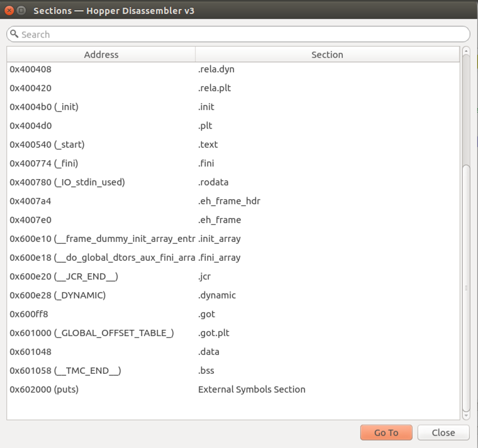Image resolution: width=478 pixels, height=448 pixels.
Task: Select the 0x600e20 (__JCR_END__) address
Action: pos(64,276)
